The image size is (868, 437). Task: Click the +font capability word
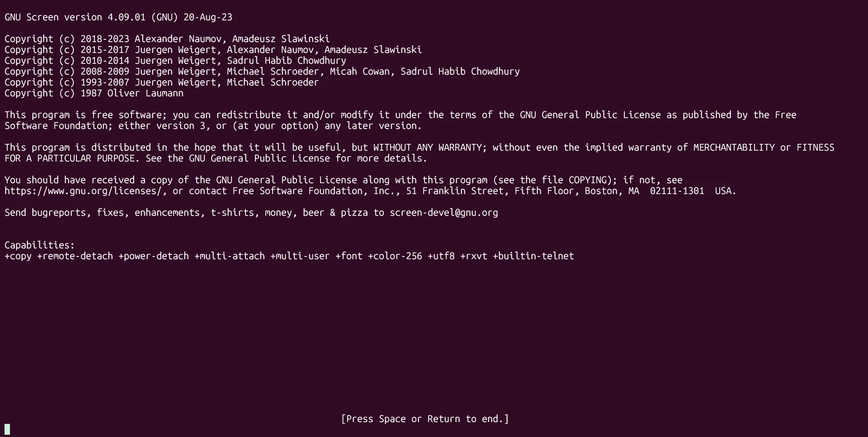click(x=349, y=256)
